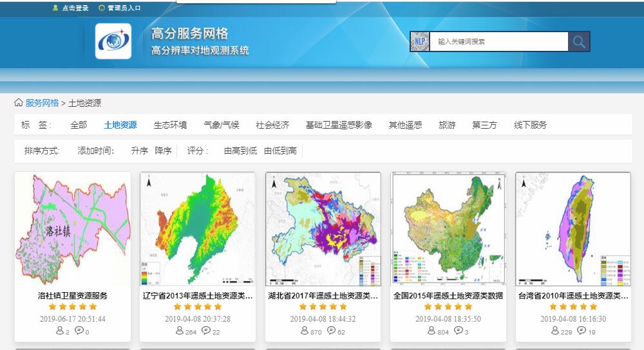The image size is (644, 350).
Task: Click the magnifier search button
Action: click(x=578, y=42)
